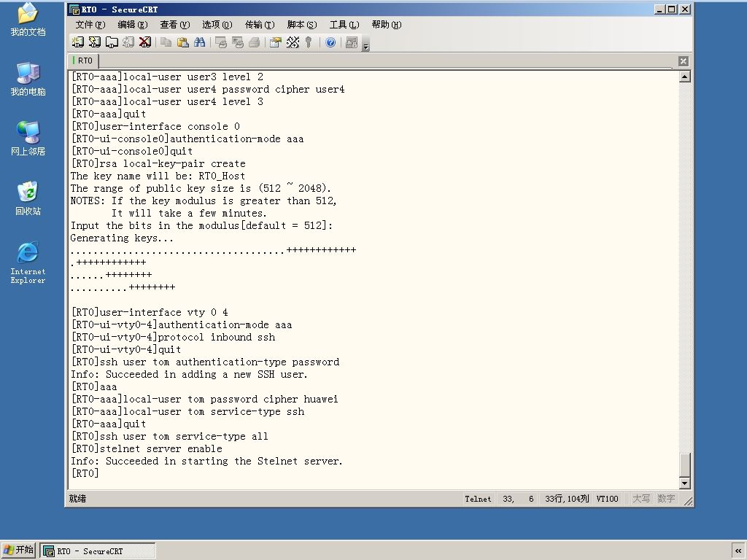Click the Copy toolbar icon
The height and width of the screenshot is (560, 747).
(x=166, y=42)
